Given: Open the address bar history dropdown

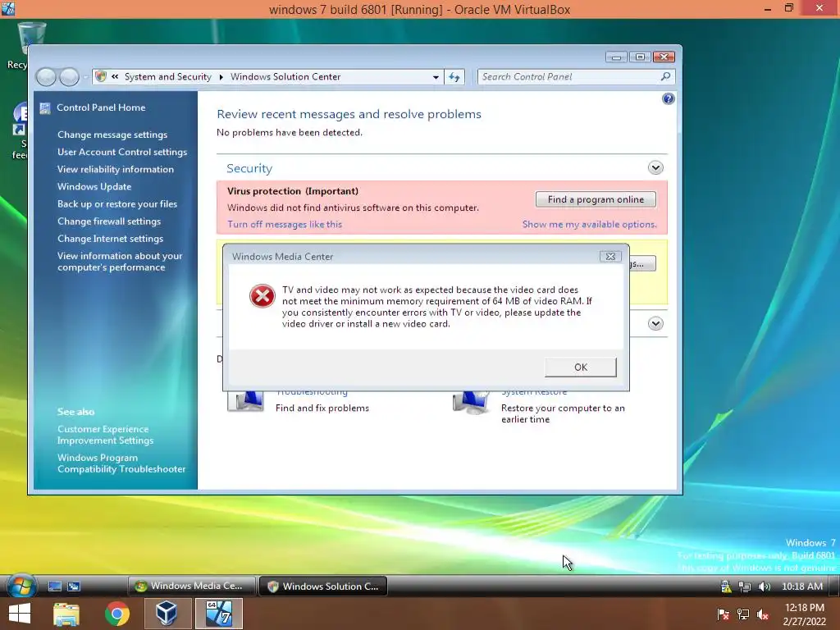Looking at the screenshot, I should pyautogui.click(x=436, y=77).
